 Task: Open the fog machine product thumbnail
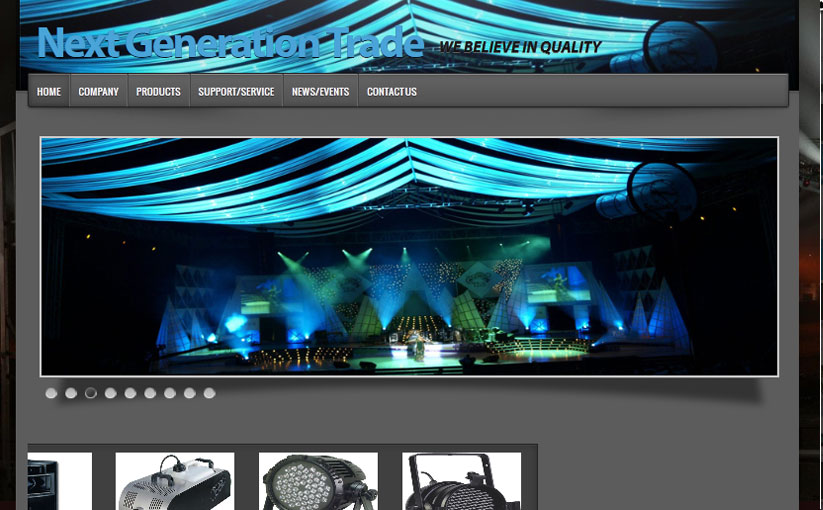tap(175, 481)
